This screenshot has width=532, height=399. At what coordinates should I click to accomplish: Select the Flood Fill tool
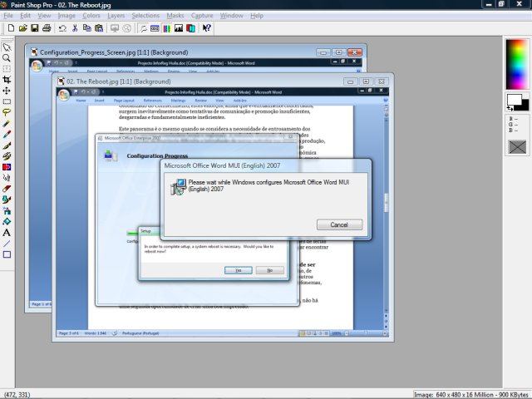(x=7, y=222)
